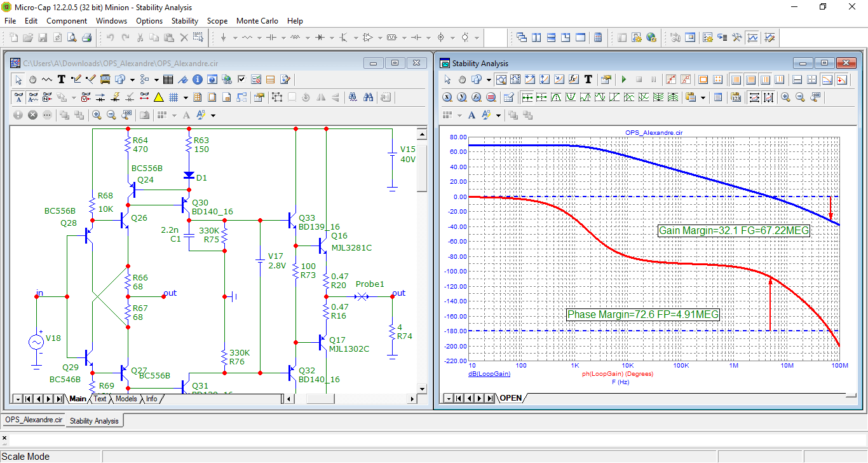Open the Scope menu

[217, 21]
